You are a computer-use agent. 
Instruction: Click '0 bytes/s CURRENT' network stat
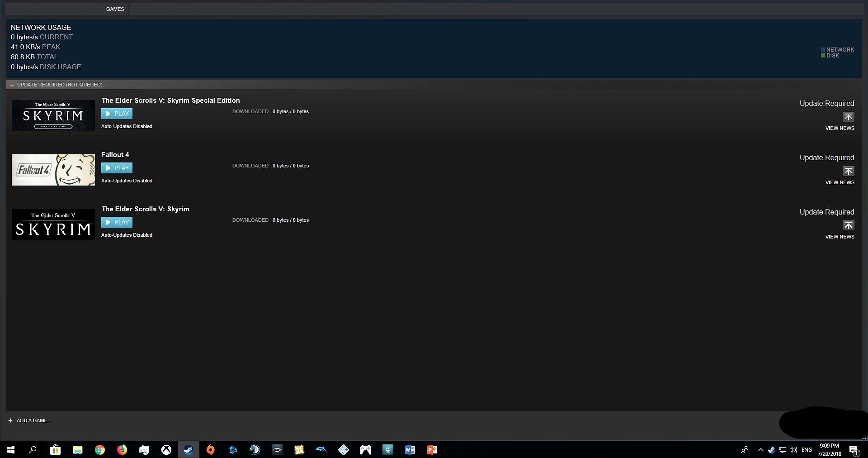pos(42,37)
